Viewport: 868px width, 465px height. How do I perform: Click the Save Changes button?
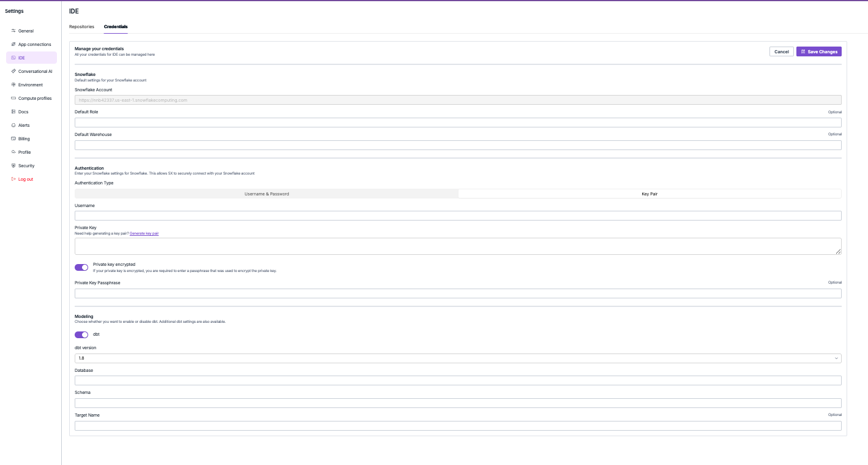click(x=818, y=51)
